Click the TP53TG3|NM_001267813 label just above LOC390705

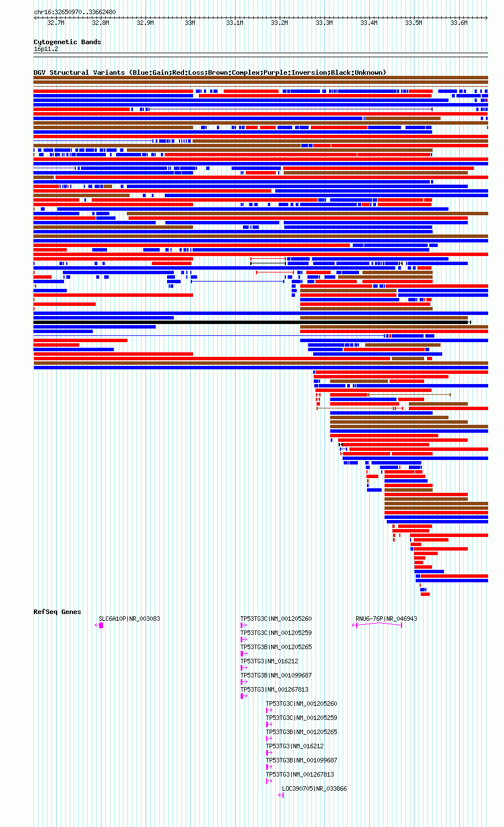pyautogui.click(x=300, y=774)
